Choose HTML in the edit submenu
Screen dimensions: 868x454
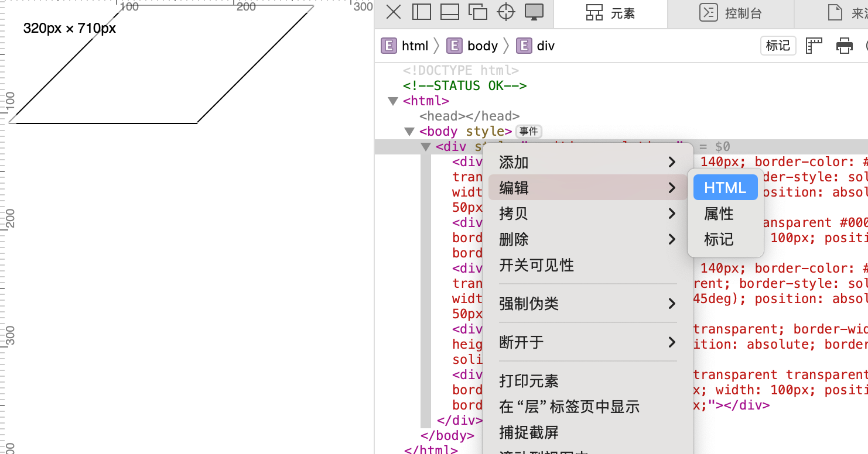(x=726, y=188)
